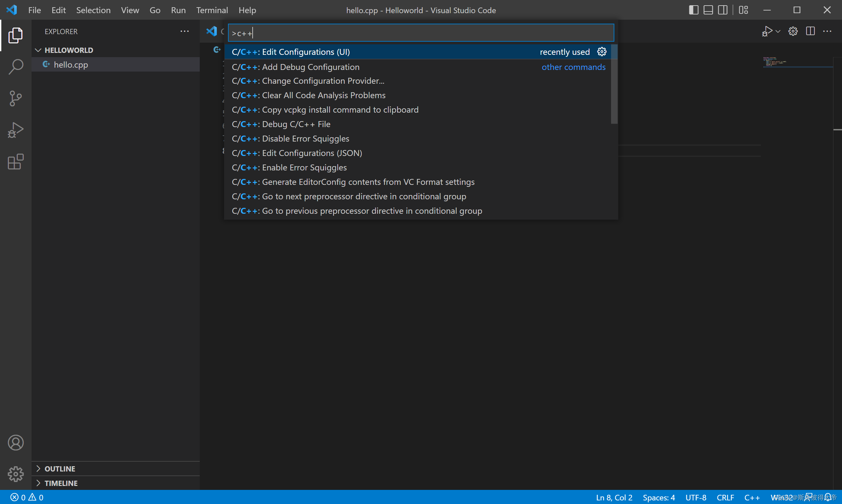Screen dimensions: 842x504
Task: Select Generate EditorConfig contents from VC Format
Action: click(417, 182)
